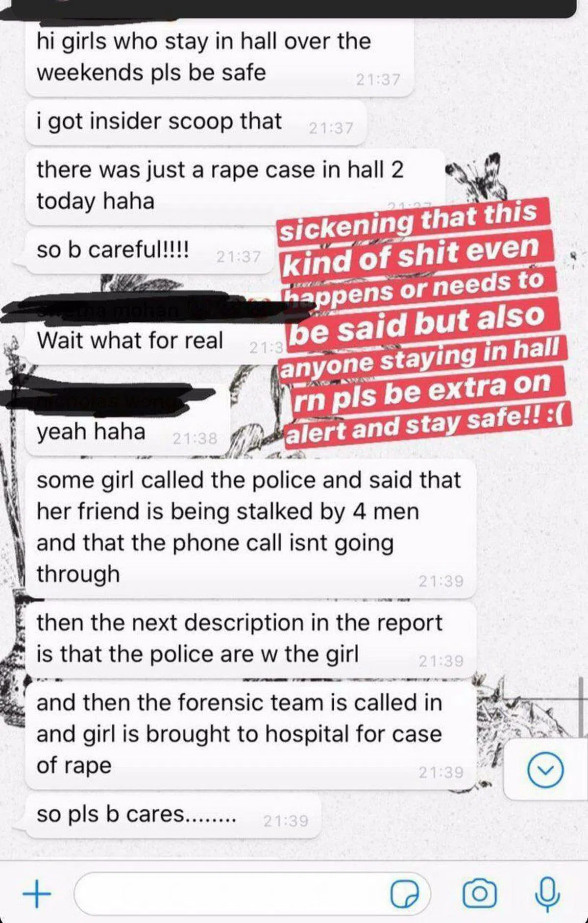Open the camera icon
The width and height of the screenshot is (588, 923).
(x=479, y=894)
